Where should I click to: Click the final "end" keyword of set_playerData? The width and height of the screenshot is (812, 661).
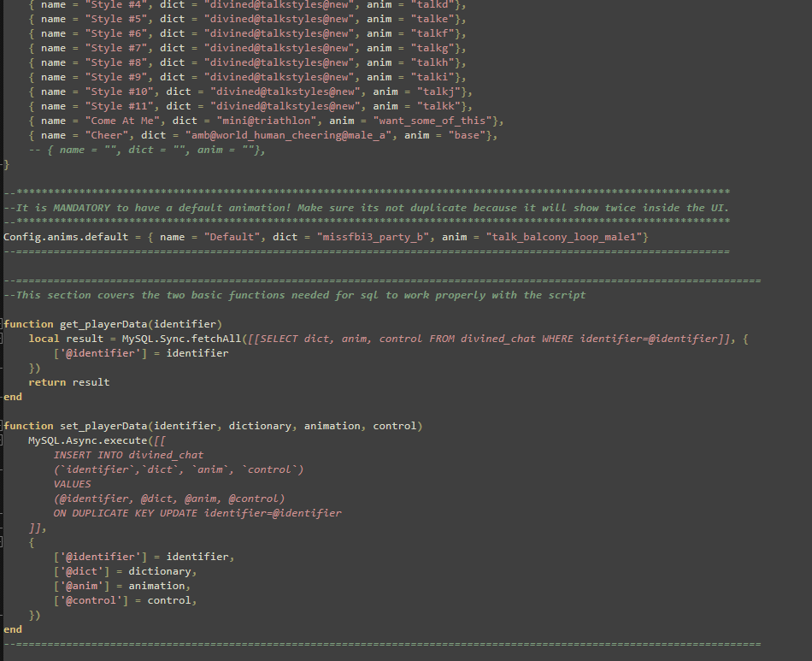(13, 629)
